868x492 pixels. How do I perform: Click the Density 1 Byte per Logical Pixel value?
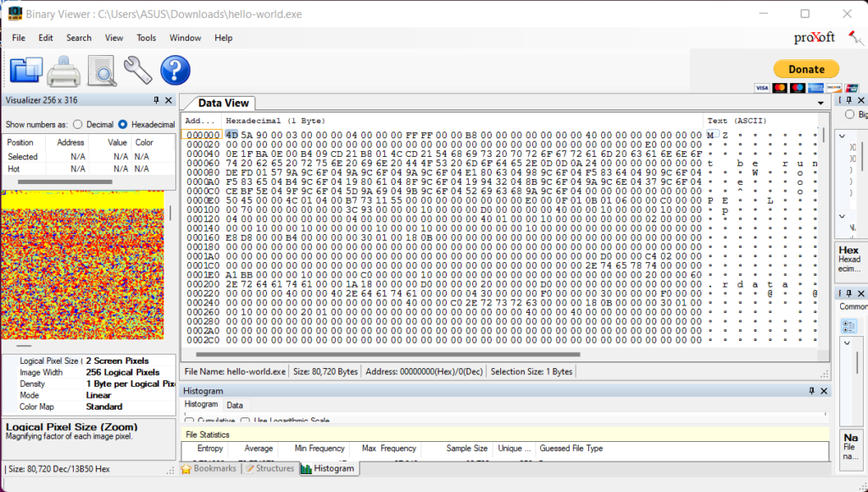point(130,383)
